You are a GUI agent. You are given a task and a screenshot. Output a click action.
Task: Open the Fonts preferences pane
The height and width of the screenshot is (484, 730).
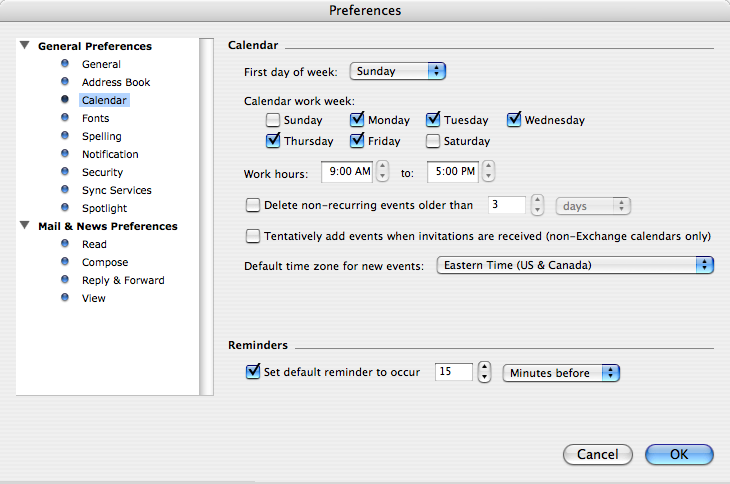pyautogui.click(x=95, y=118)
